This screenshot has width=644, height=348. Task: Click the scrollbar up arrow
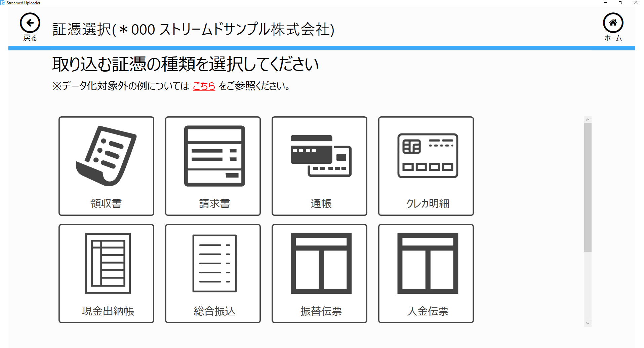tap(588, 119)
